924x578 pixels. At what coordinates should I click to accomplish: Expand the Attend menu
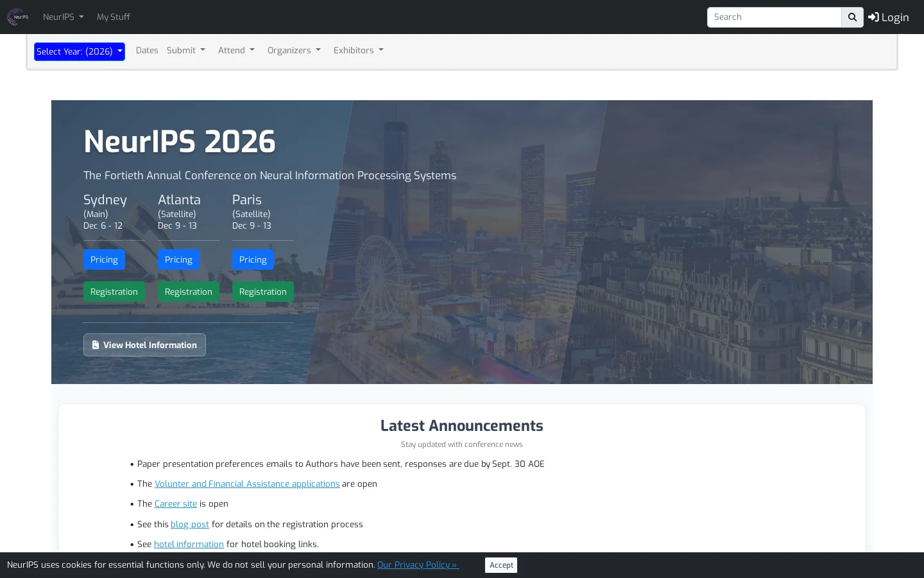tap(236, 50)
